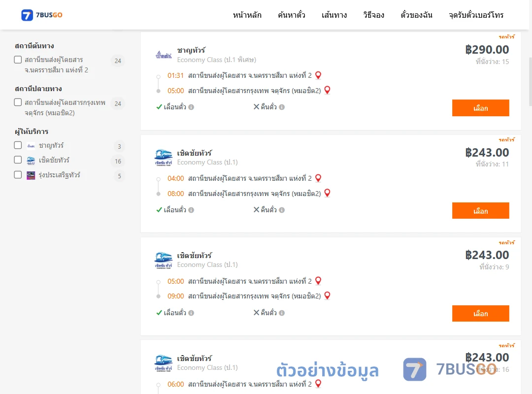This screenshot has width=532, height=394.
Task: Click the 09:00 arrival time
Action: point(176,296)
